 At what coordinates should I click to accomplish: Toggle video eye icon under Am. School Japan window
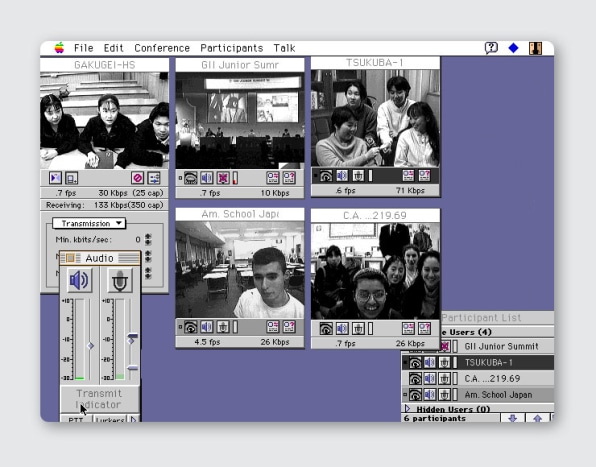click(x=190, y=327)
